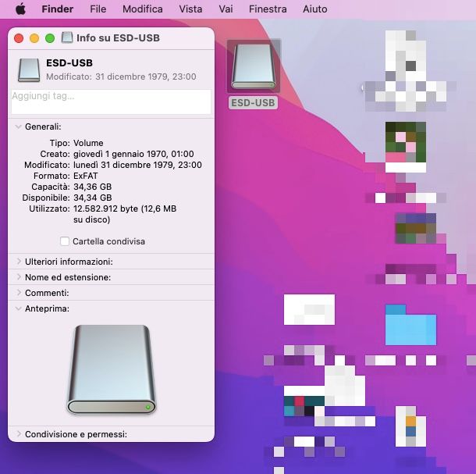Click the Formato value ExFAT
Screen dimensions: 476x474
click(86, 176)
